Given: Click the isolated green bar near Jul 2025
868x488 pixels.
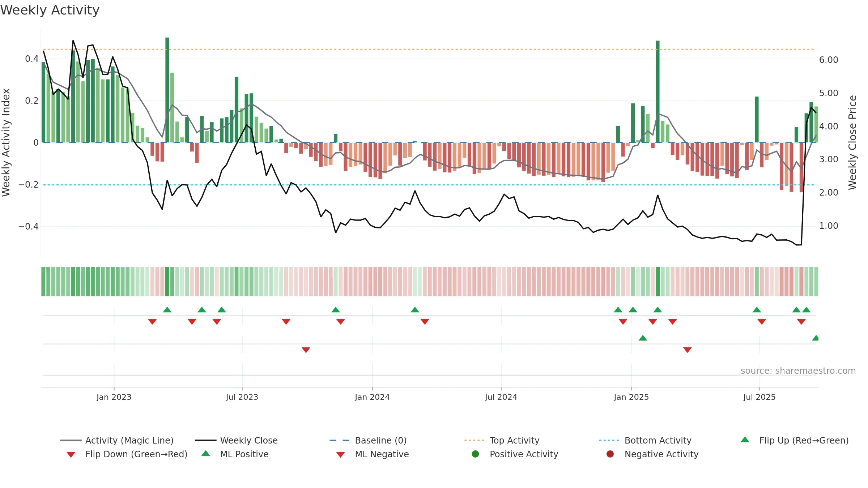Looking at the screenshot, I should (757, 119).
